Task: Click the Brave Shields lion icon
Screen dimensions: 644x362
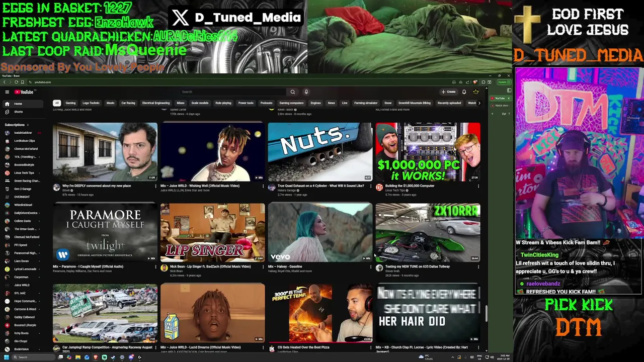Action: (475, 82)
